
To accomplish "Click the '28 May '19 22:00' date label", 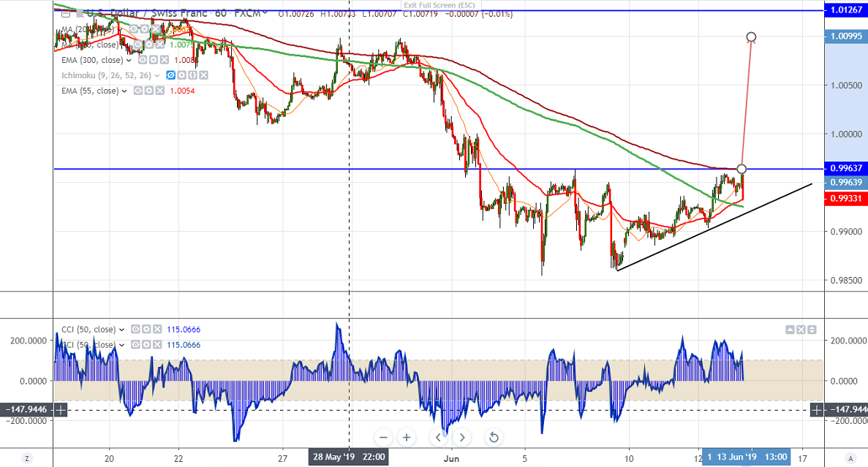I will tap(349, 457).
